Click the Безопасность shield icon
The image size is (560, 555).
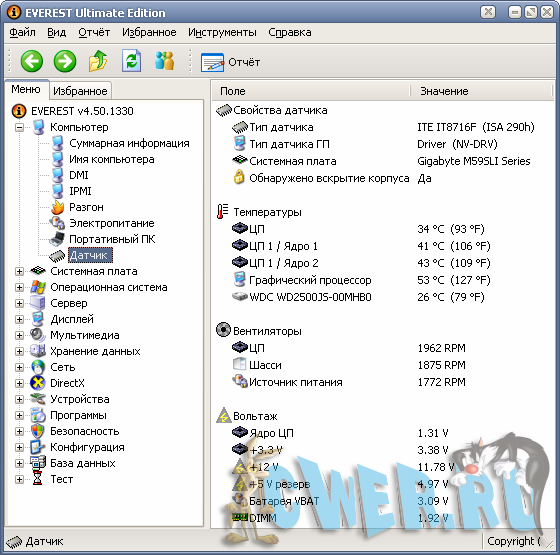pos(38,431)
